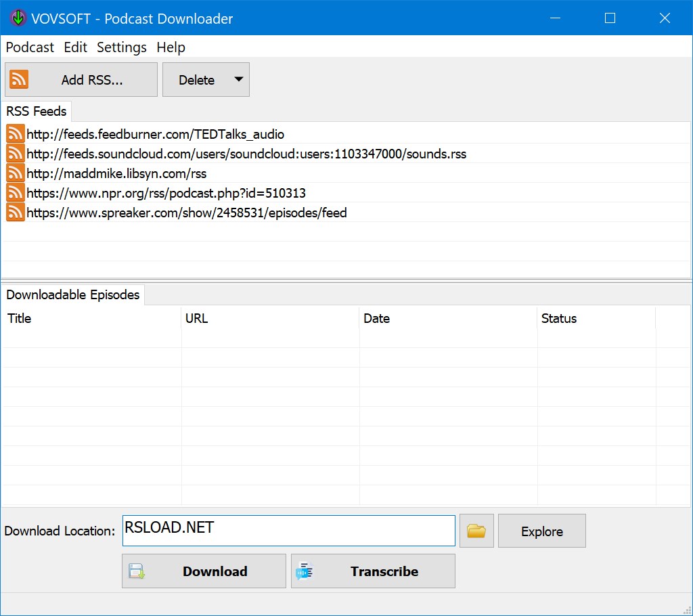Click the RSS icon beside the SoundCloud feed
The height and width of the screenshot is (616, 693).
click(15, 154)
